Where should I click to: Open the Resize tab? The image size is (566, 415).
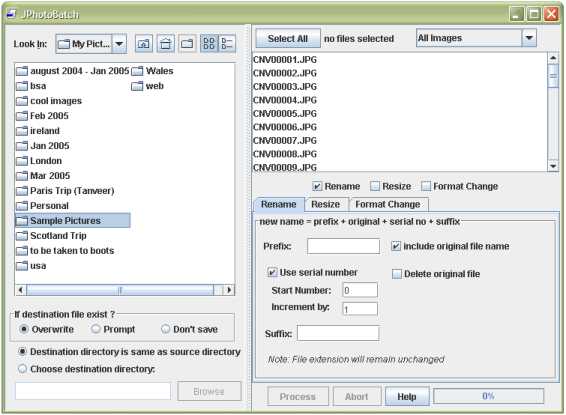(326, 204)
